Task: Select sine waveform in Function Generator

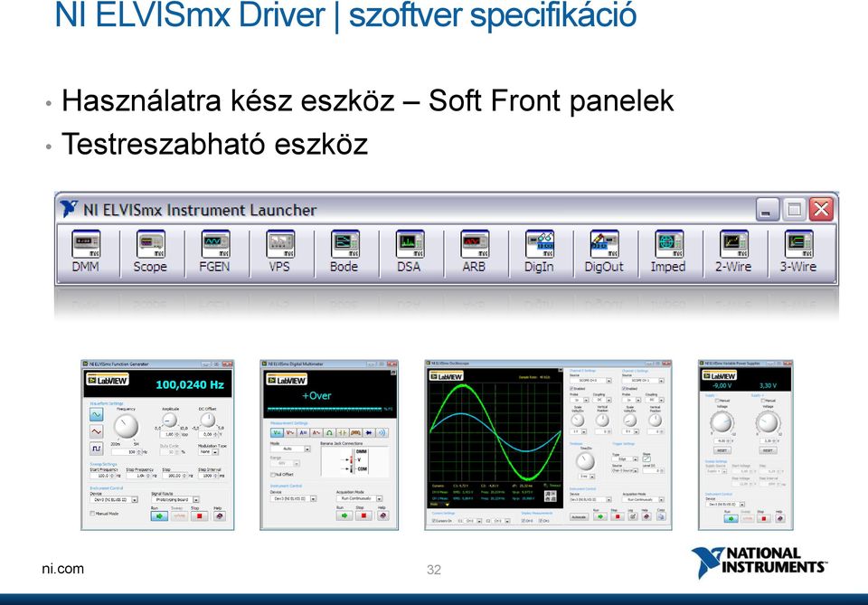Action: 97,414
